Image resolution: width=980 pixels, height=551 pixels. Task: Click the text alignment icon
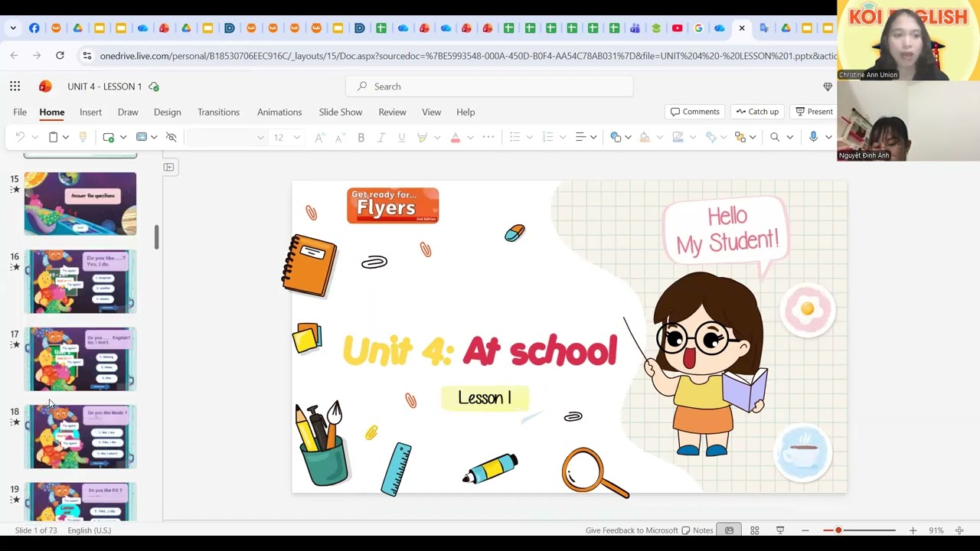580,137
